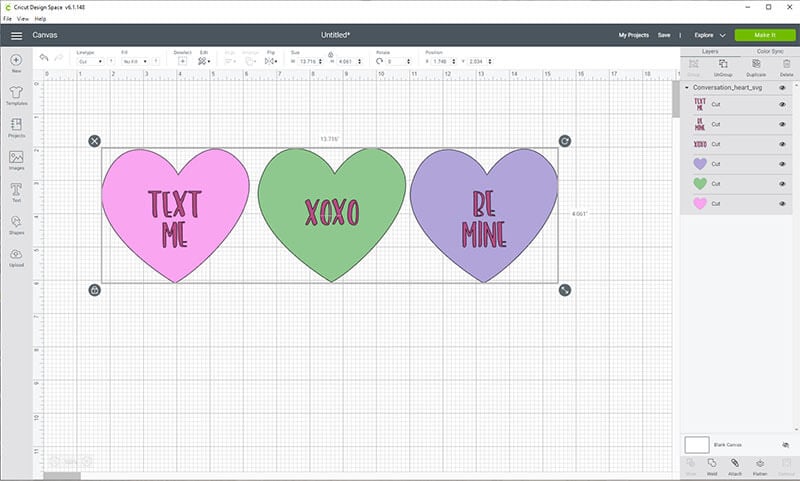This screenshot has height=481, width=800.
Task: Open the Linetype dropdown set to Cut
Action: point(89,61)
